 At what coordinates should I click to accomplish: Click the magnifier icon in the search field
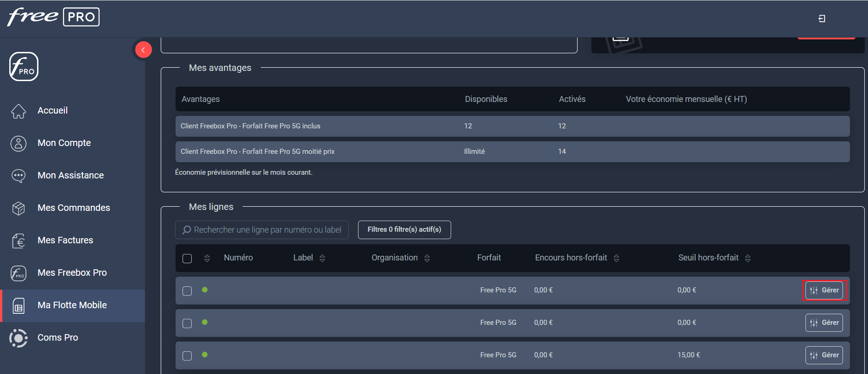(x=187, y=230)
